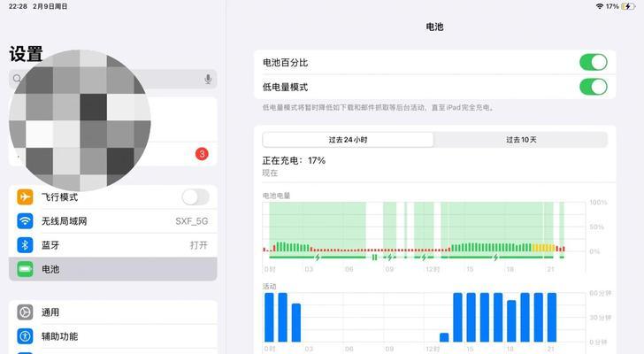The height and width of the screenshot is (354, 644).
Task: Tap the charging battery status icon
Action: 628,6
